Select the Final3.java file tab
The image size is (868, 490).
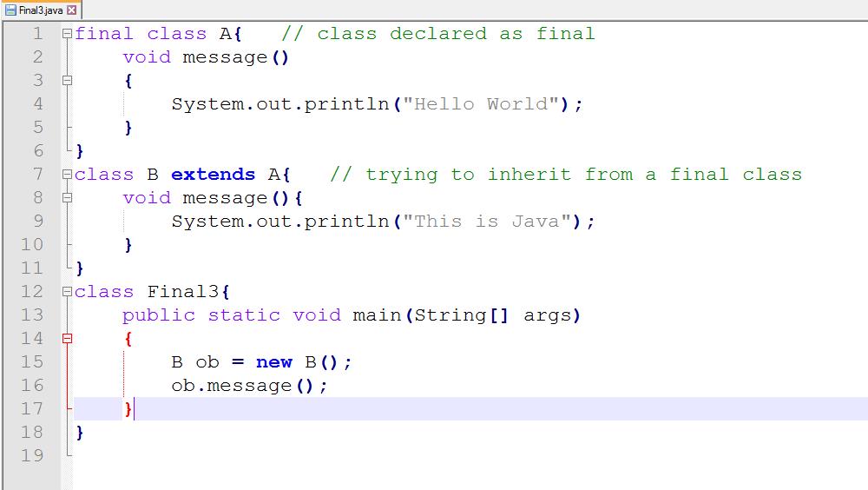click(41, 10)
